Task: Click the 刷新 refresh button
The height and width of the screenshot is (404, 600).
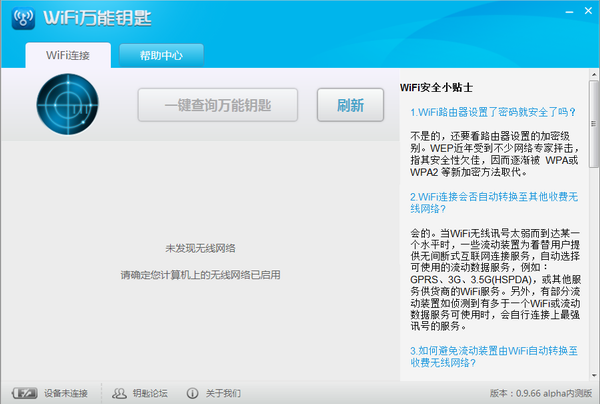Action: click(350, 105)
